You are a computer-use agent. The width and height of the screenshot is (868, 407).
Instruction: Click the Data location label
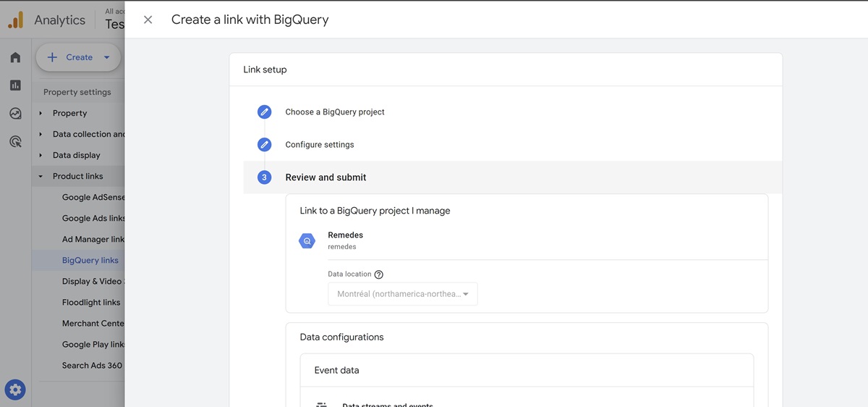[x=349, y=274]
